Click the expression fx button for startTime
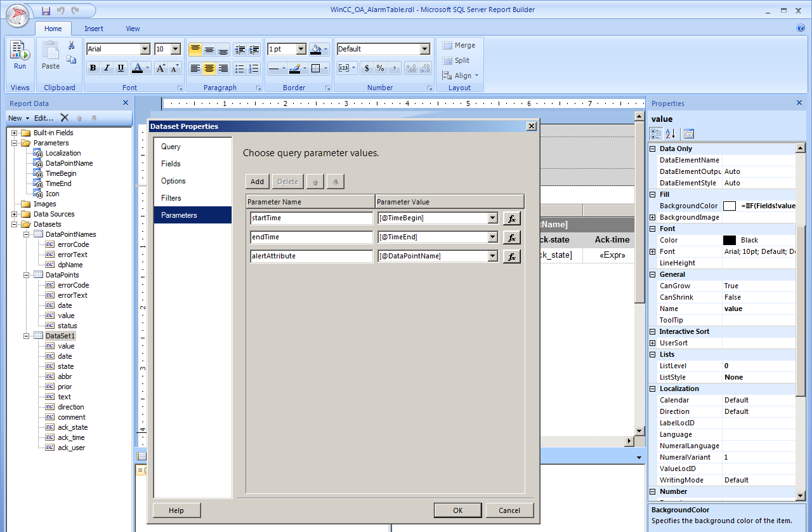Viewport: 812px width, 532px height. click(x=511, y=218)
